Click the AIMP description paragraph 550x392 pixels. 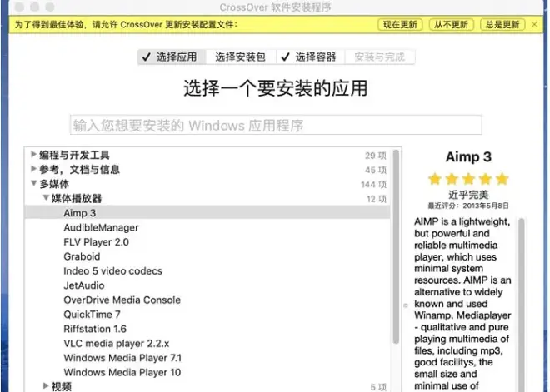click(x=462, y=304)
